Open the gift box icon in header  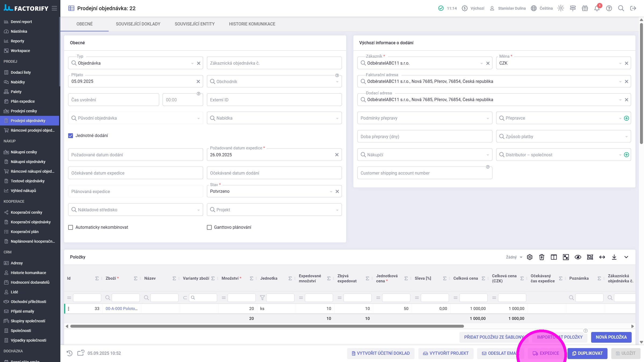[585, 8]
